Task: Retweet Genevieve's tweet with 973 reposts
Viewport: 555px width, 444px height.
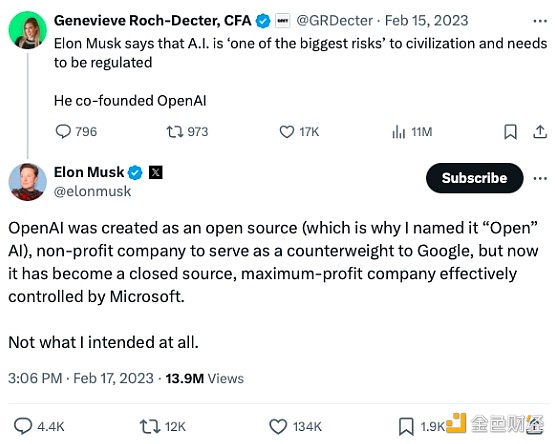Action: point(187,132)
